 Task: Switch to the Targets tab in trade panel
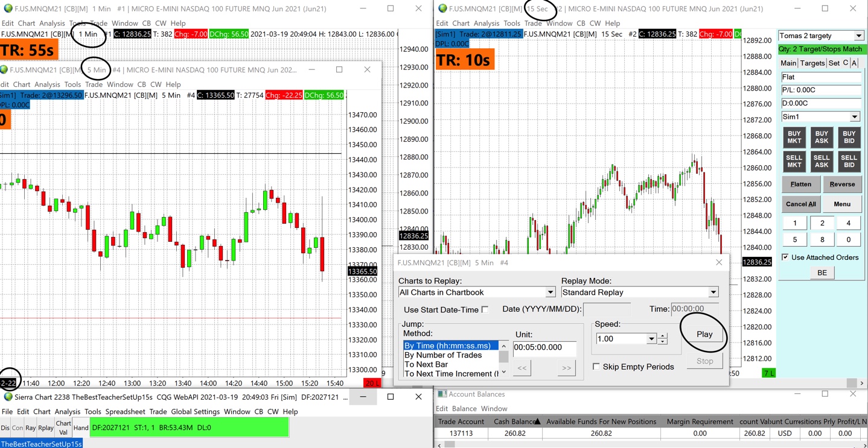[x=812, y=63]
